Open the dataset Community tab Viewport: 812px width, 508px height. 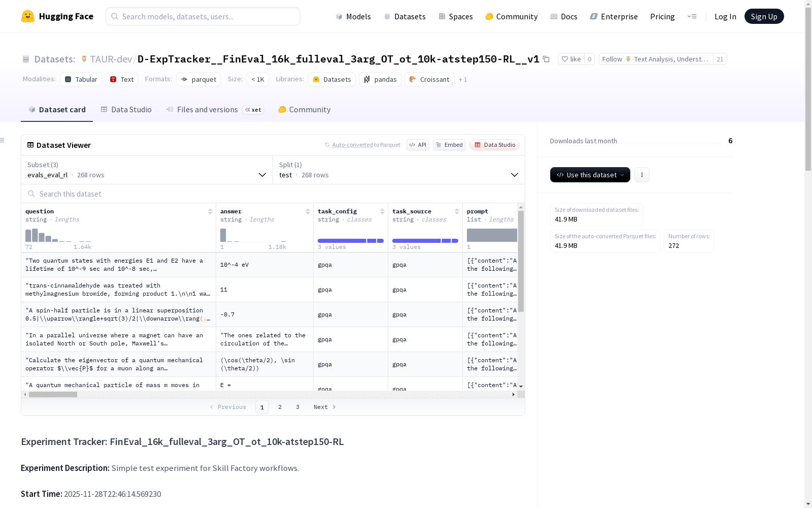[x=304, y=110]
